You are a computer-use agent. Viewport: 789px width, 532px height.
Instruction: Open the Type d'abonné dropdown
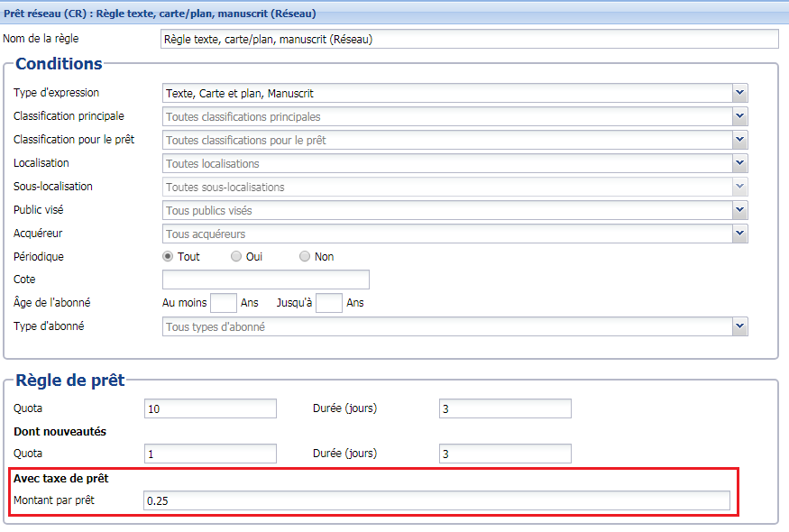pyautogui.click(x=739, y=326)
